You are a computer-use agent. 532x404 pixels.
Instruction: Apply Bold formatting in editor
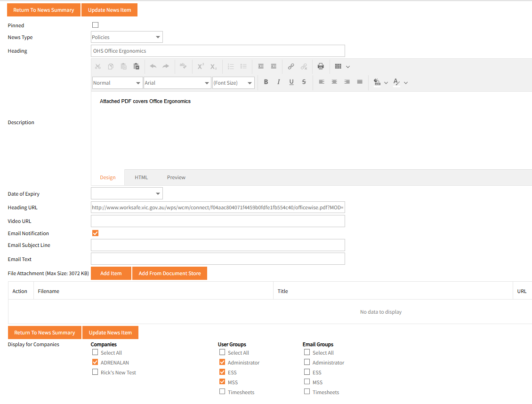click(x=266, y=82)
